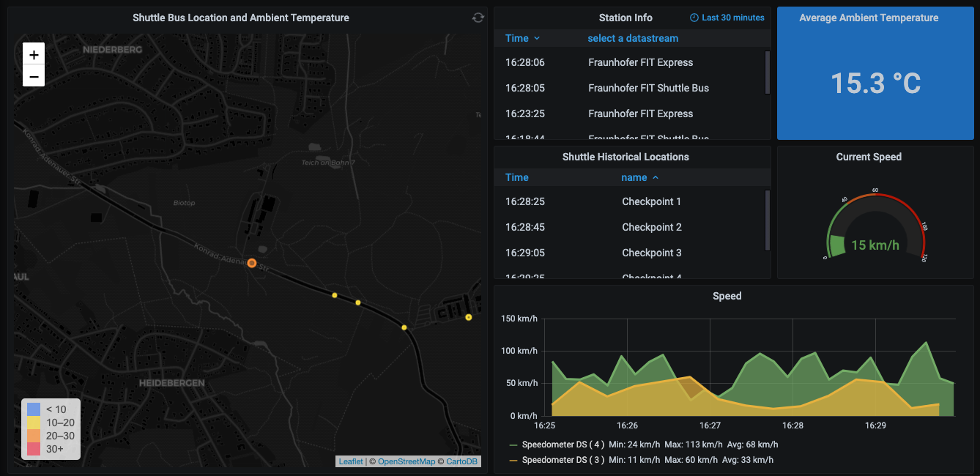The width and height of the screenshot is (980, 476).
Task: Click the orange 20–30 legend swatch
Action: (34, 436)
